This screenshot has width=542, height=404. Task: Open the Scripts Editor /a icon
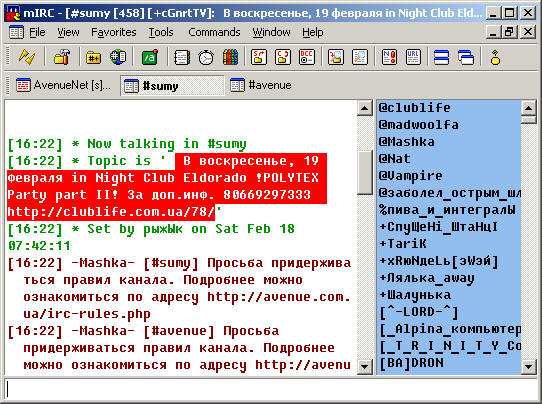150,57
